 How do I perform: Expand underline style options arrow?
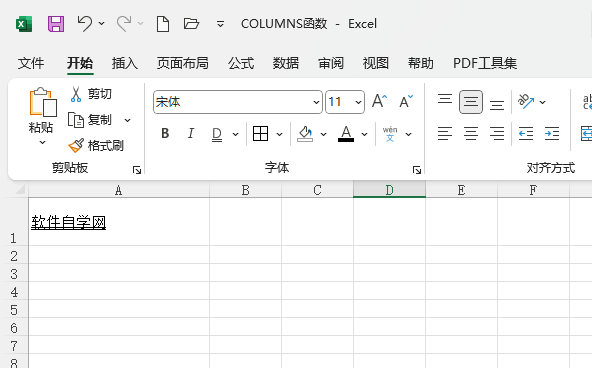(235, 134)
